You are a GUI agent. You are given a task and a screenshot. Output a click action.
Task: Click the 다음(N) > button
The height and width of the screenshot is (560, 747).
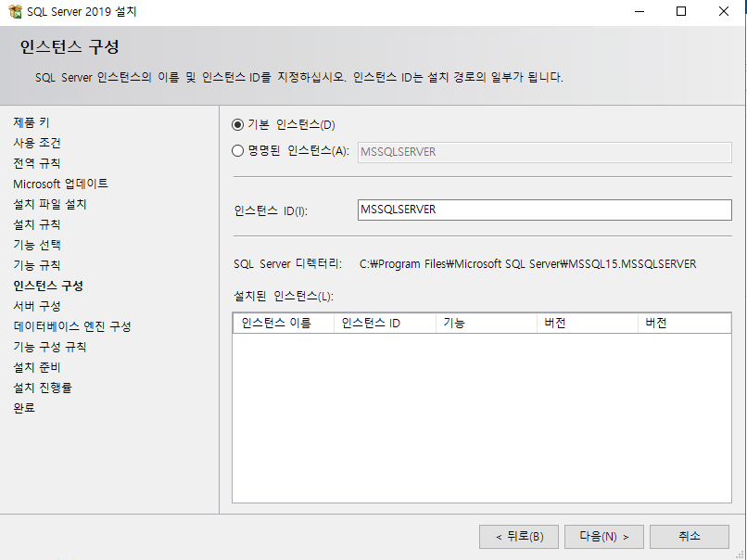point(604,537)
